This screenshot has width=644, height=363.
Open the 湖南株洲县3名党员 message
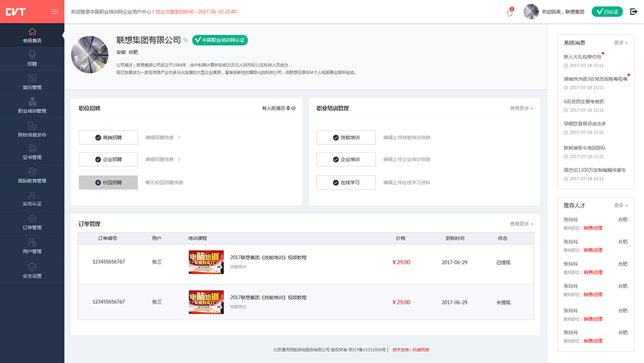(595, 79)
